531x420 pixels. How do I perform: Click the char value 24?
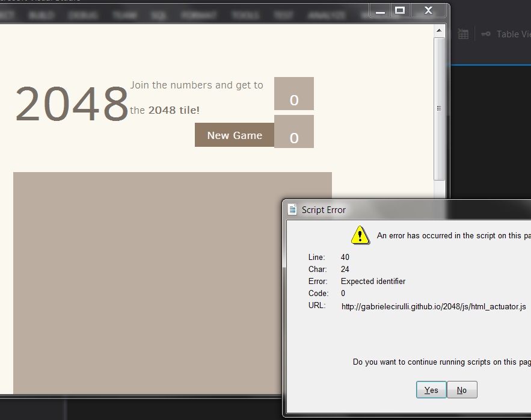(x=345, y=269)
